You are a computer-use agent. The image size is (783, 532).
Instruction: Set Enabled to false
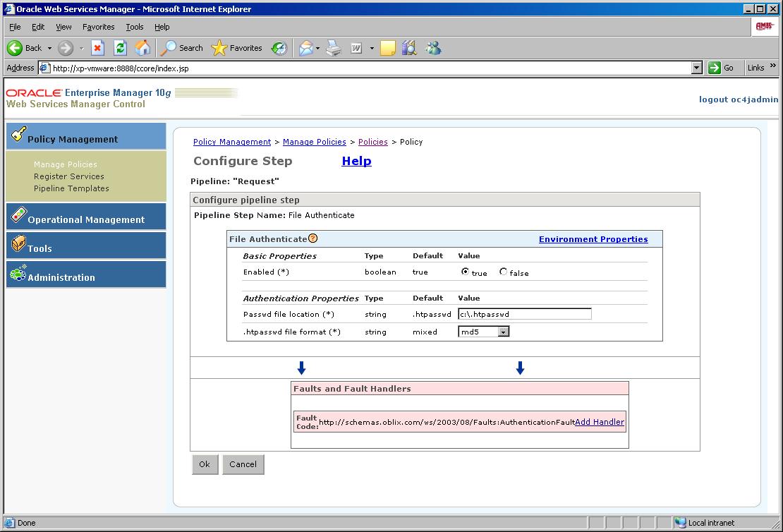coord(503,272)
